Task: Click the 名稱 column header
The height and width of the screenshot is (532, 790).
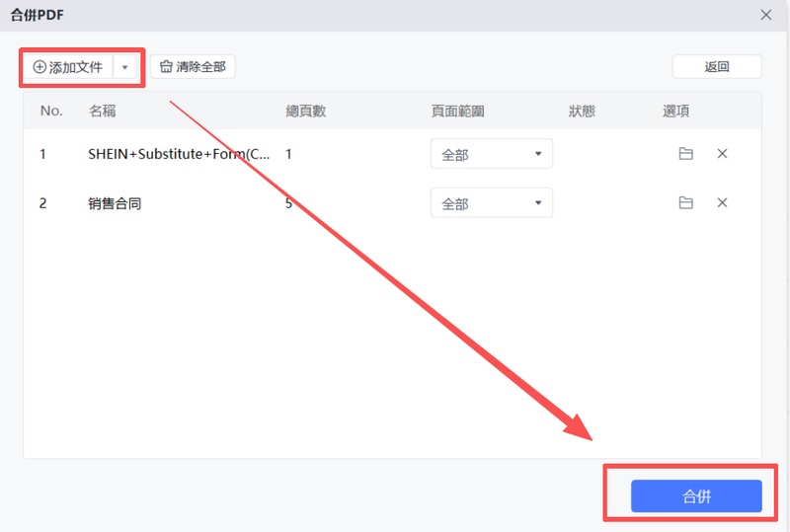Action: click(102, 111)
